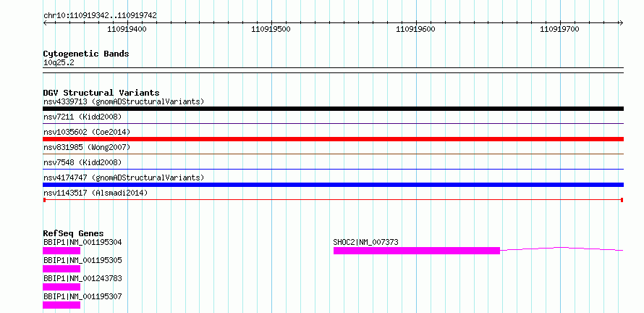Click the thin purple nsv7211 variant line

click(x=333, y=123)
